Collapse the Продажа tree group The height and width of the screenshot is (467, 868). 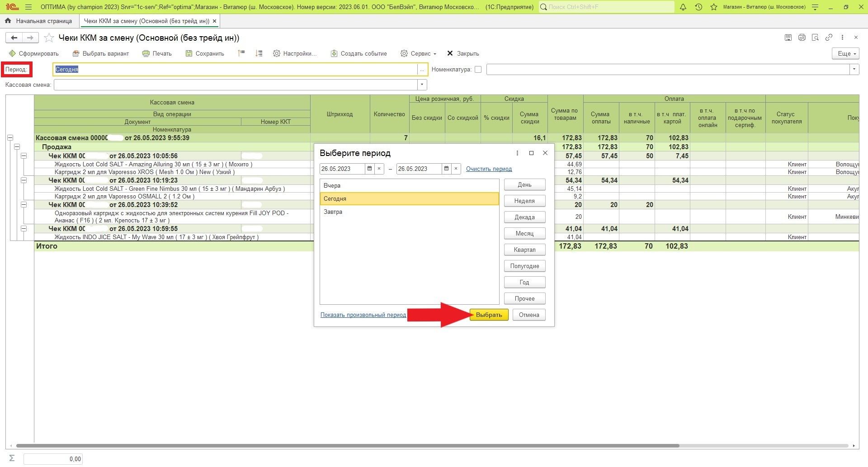pyautogui.click(x=17, y=147)
